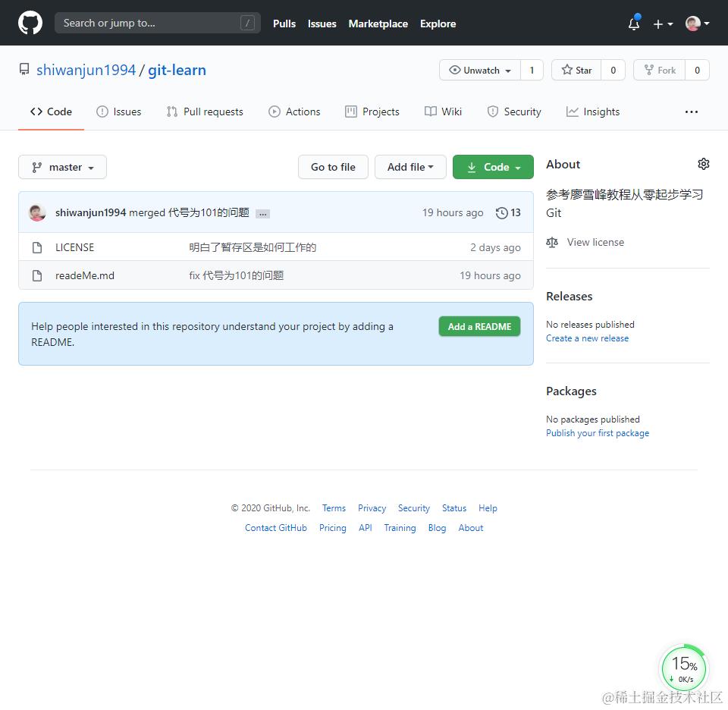Click shiwanjun1994 in the commit row

[90, 212]
